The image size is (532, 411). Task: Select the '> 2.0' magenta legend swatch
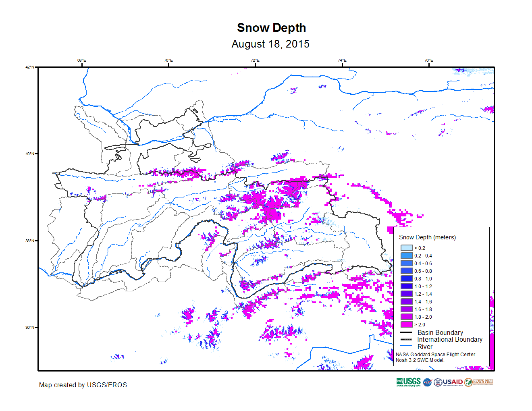coord(406,325)
